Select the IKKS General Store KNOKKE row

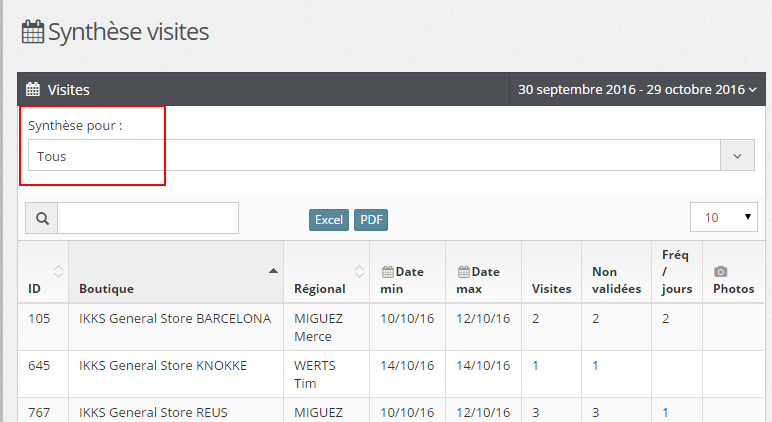(x=163, y=366)
